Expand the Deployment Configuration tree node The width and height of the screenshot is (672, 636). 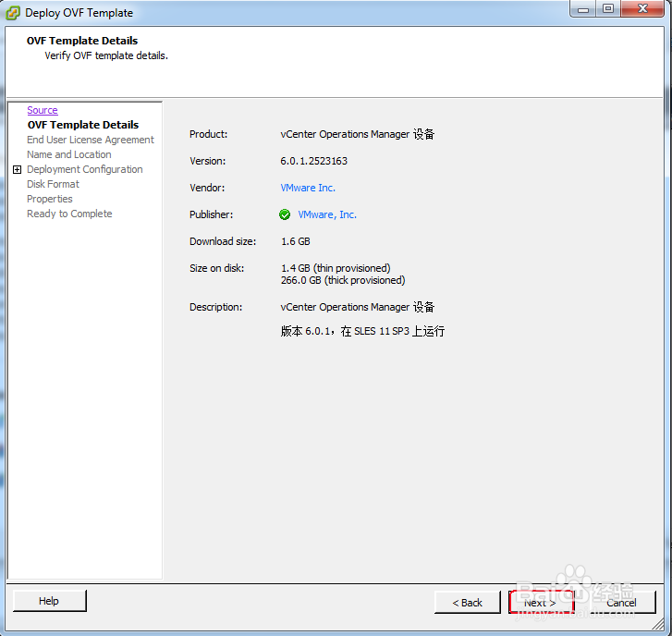[18, 170]
